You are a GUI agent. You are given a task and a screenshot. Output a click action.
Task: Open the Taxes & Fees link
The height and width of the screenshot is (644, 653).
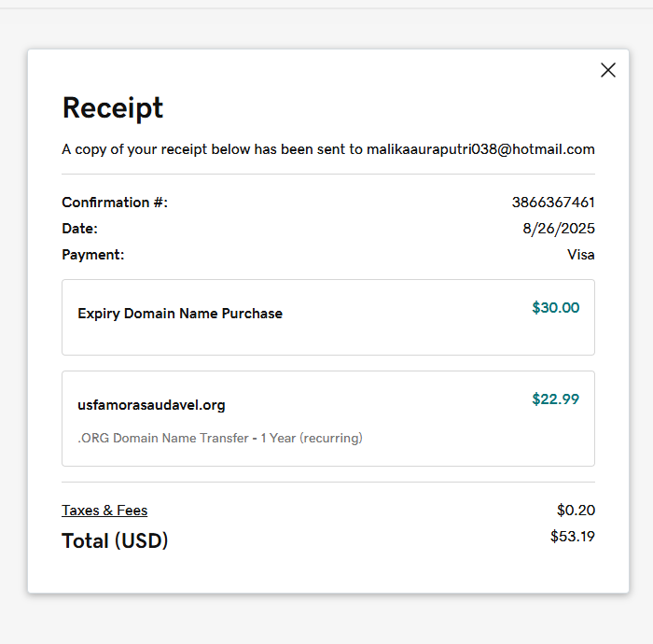tap(104, 511)
